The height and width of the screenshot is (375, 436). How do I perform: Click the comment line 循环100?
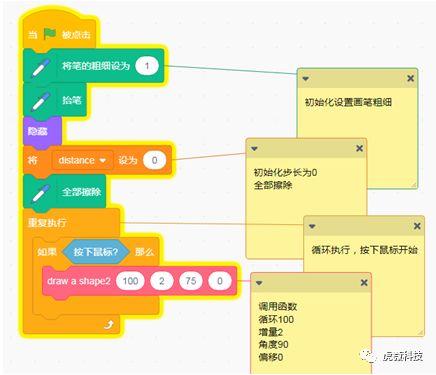[x=276, y=319]
